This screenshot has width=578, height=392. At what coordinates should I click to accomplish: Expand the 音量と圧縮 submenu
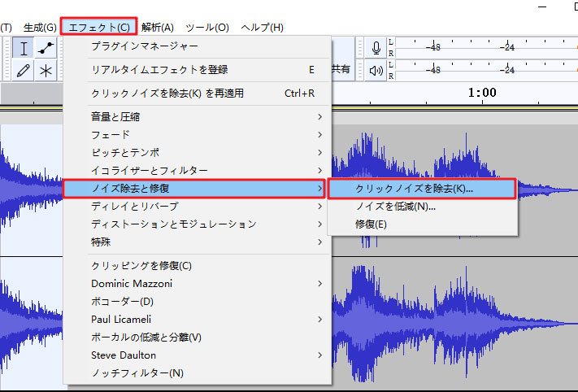point(198,117)
